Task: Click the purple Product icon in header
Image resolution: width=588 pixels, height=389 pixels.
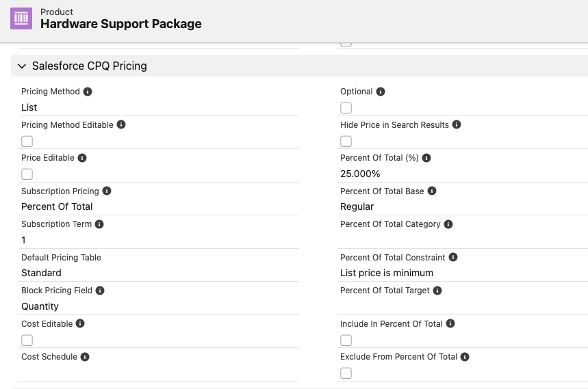Action: [x=21, y=18]
